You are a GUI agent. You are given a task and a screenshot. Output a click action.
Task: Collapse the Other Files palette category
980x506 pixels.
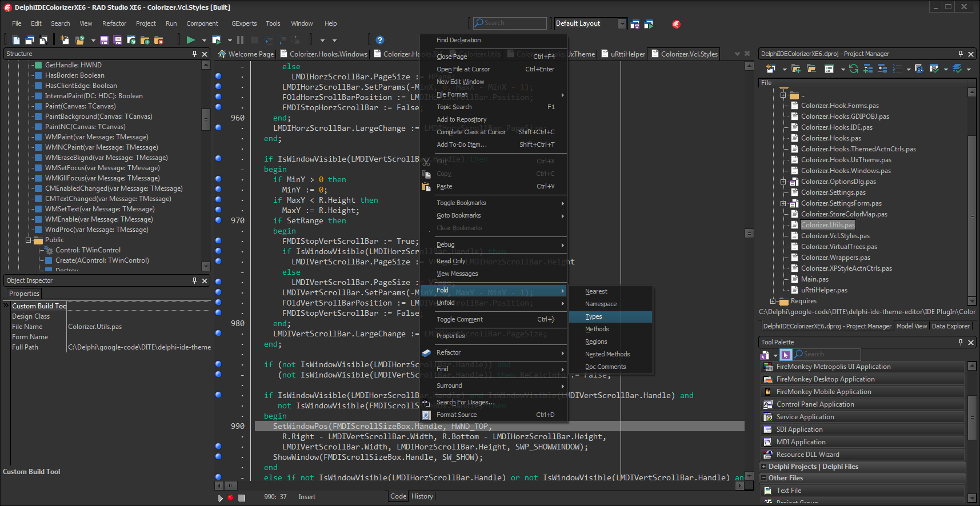[763, 478]
